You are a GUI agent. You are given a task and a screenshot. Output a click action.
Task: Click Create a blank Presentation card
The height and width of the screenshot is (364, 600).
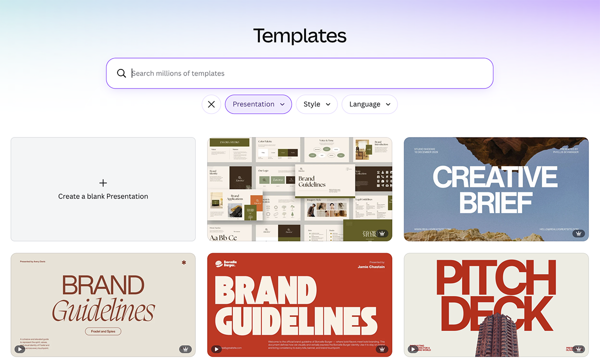click(x=103, y=189)
